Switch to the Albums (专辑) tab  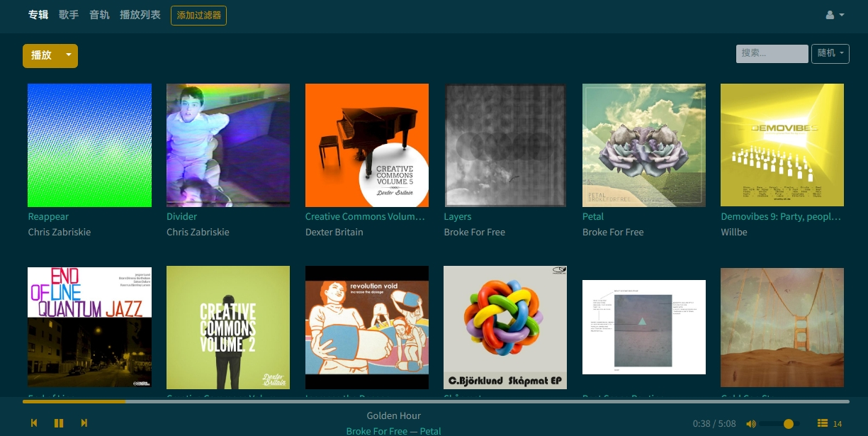click(38, 15)
